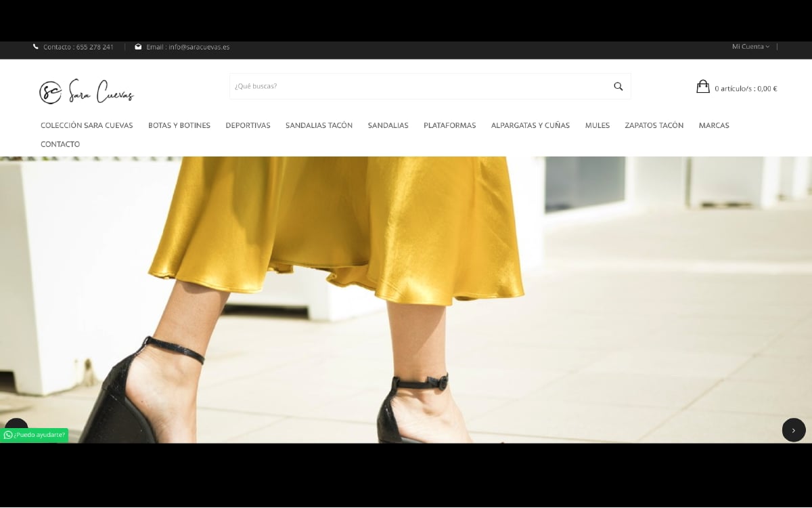Image resolution: width=812 pixels, height=508 pixels.
Task: Open the Colección Sara Cuevas menu
Action: click(87, 125)
